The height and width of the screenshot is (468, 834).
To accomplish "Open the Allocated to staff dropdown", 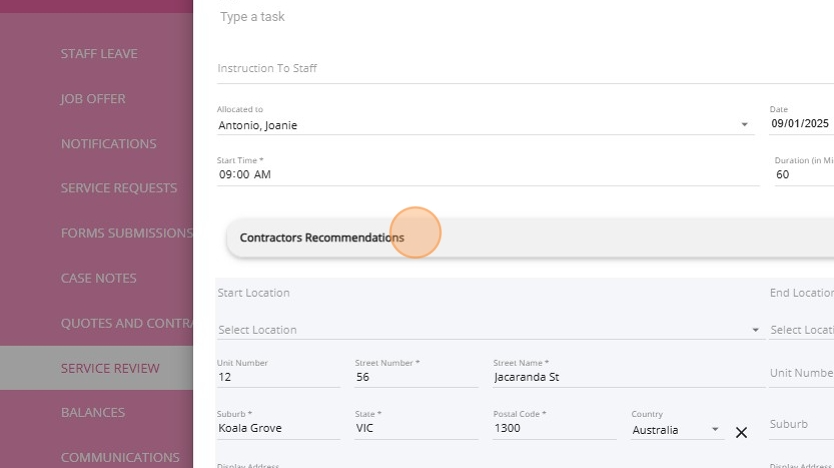I will [744, 125].
